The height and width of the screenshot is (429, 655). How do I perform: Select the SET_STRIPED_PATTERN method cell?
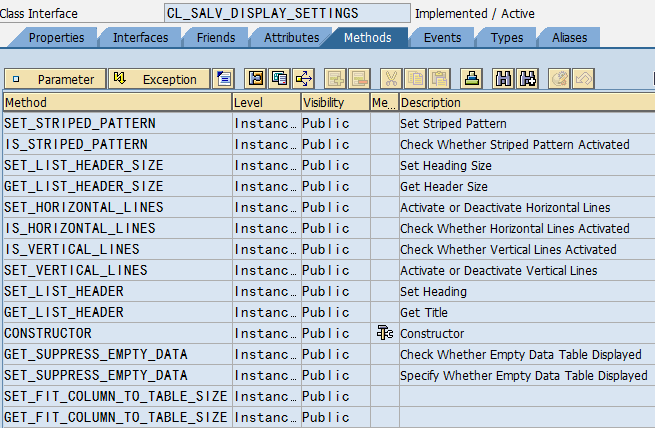tap(117, 123)
